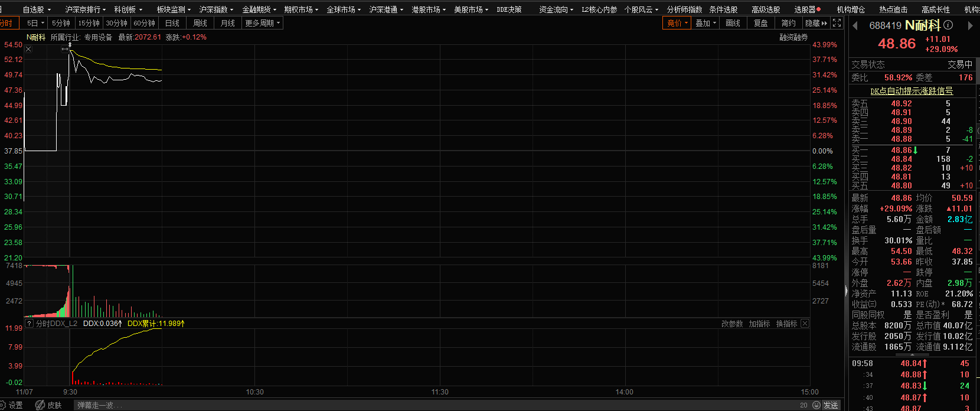The height and width of the screenshot is (411, 980).
Task: Click the next stock right arrow
Action: (969, 25)
